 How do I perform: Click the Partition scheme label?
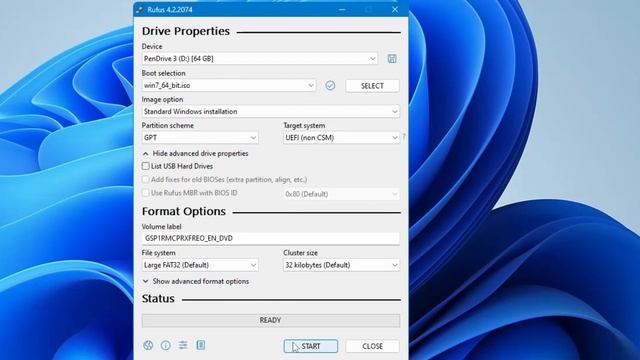(x=167, y=125)
